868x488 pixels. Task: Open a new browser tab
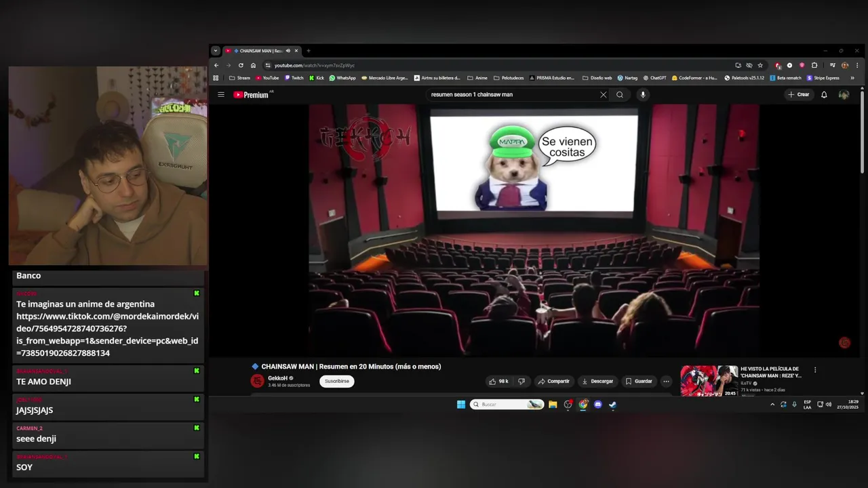308,51
